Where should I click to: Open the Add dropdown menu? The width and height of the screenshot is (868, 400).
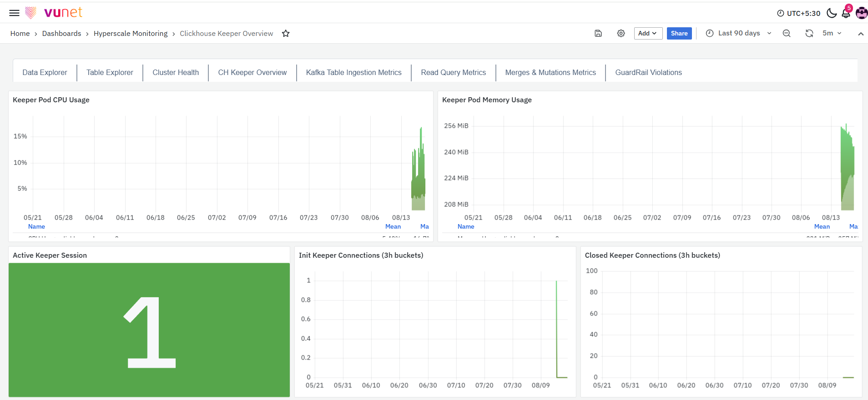pyautogui.click(x=648, y=33)
